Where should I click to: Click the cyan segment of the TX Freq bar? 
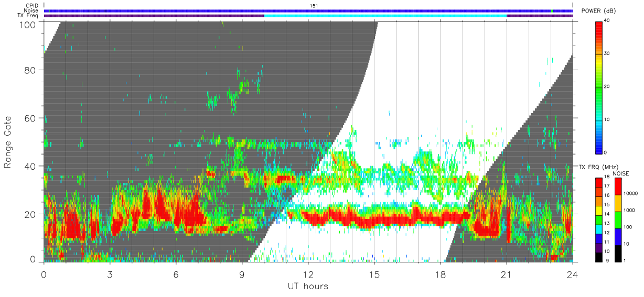(385, 16)
